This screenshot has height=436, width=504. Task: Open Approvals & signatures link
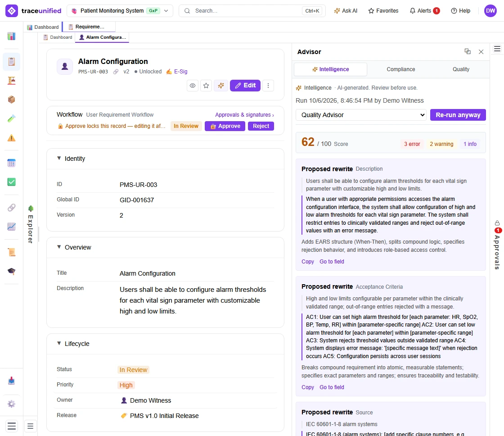coord(245,115)
